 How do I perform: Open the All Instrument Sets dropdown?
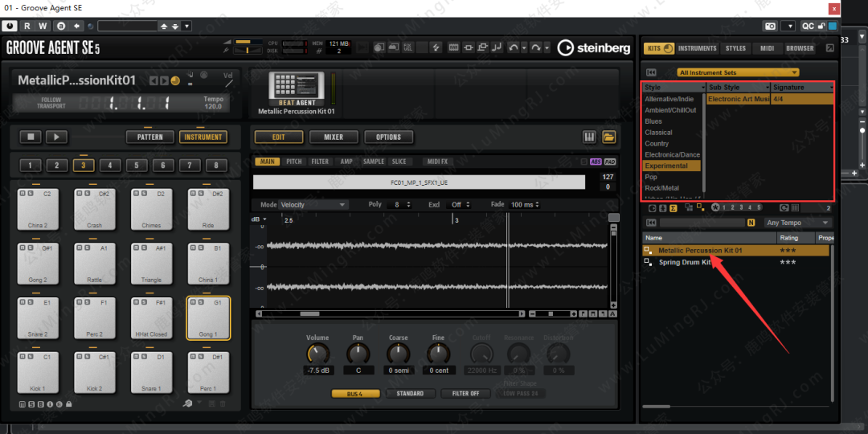point(738,72)
